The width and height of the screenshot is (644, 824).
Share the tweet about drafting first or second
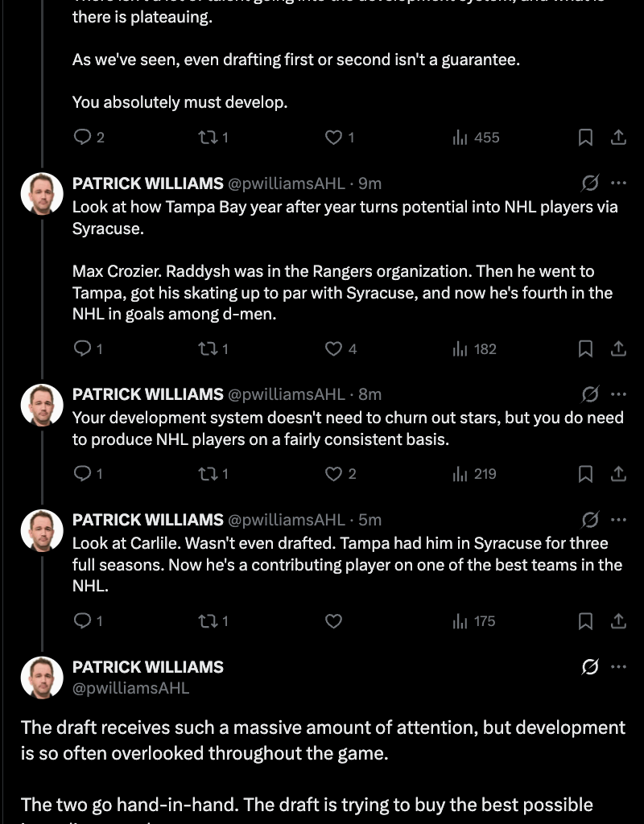click(x=617, y=137)
